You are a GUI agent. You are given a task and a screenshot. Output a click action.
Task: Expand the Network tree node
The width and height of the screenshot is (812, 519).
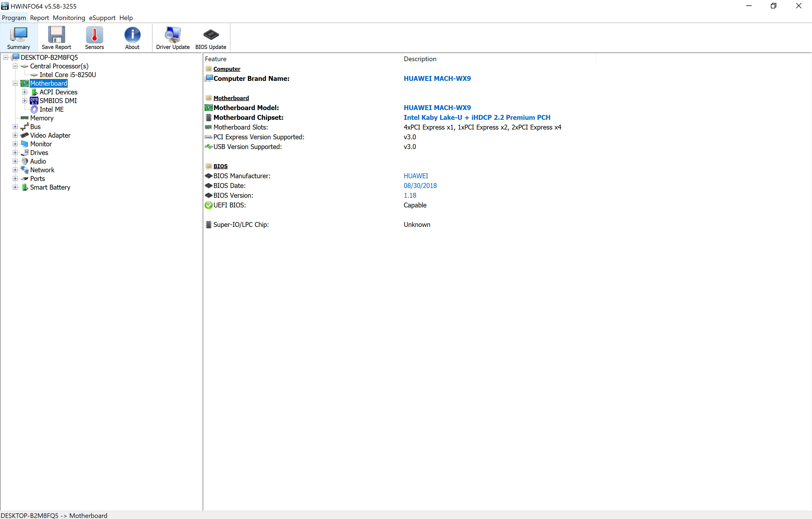click(x=15, y=170)
